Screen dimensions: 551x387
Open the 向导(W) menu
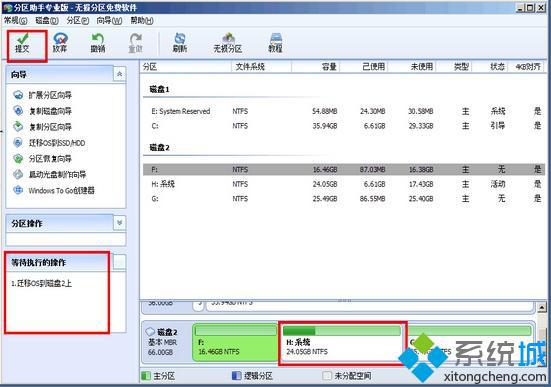coord(109,21)
